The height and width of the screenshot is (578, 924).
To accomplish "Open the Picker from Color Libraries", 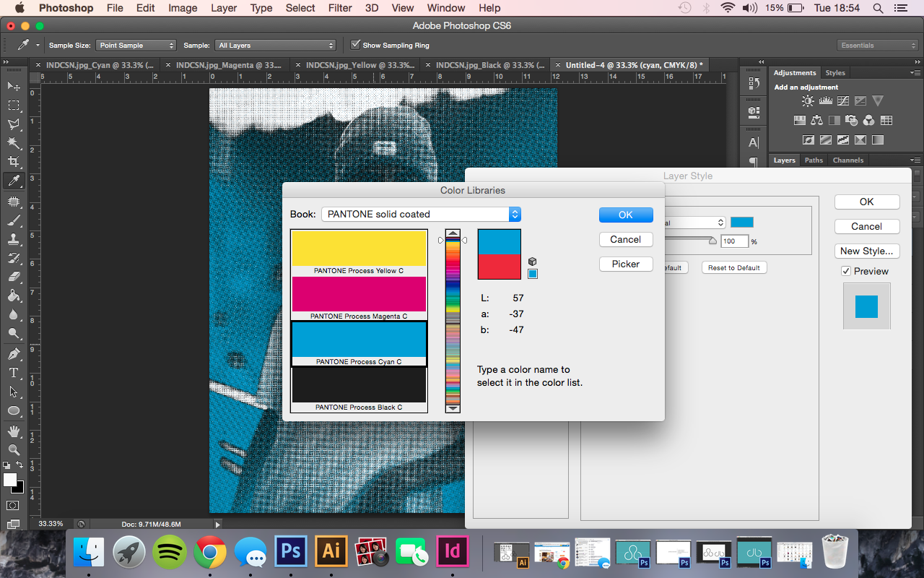I will pyautogui.click(x=626, y=264).
